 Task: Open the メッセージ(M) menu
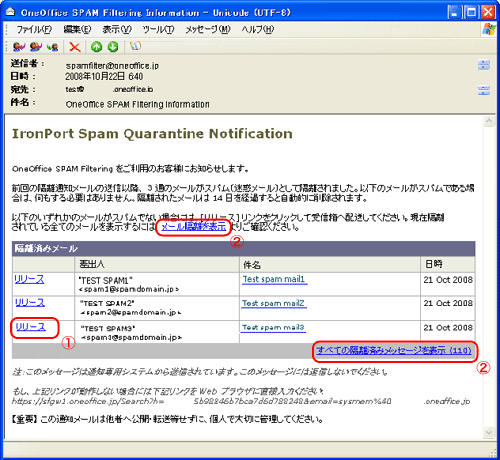pyautogui.click(x=208, y=30)
